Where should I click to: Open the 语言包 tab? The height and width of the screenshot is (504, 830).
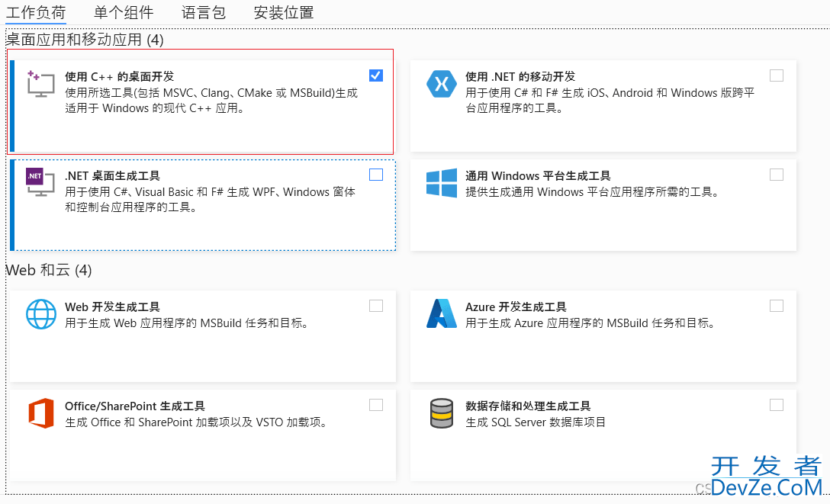point(203,12)
